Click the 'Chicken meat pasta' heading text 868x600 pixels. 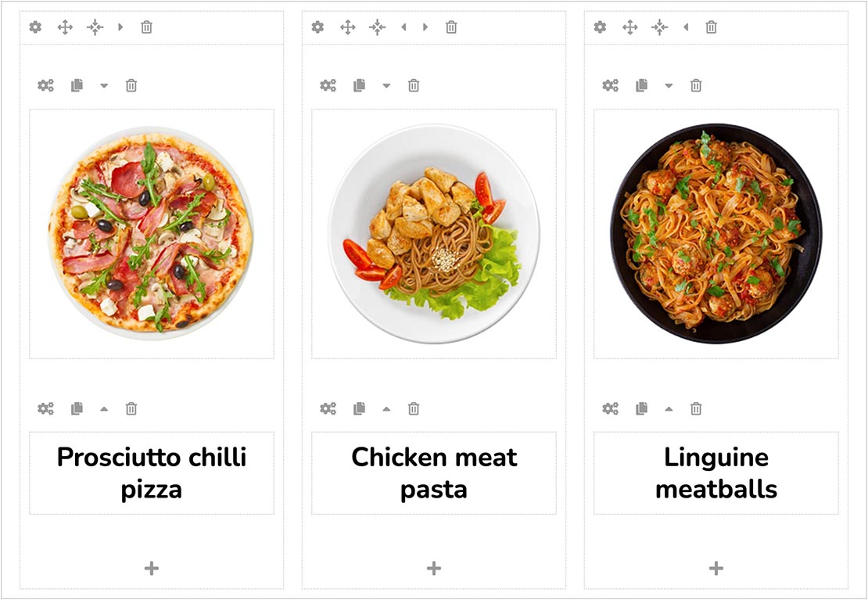(434, 472)
